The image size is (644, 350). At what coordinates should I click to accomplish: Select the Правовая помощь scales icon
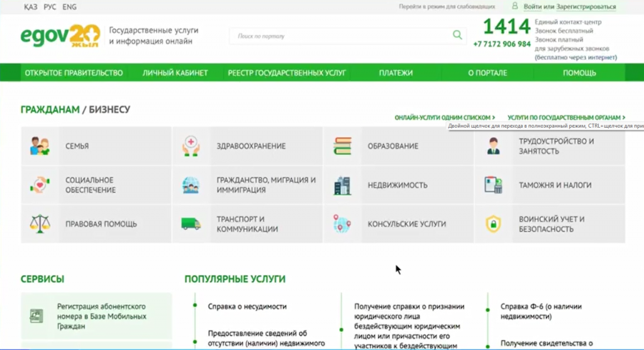pyautogui.click(x=40, y=224)
